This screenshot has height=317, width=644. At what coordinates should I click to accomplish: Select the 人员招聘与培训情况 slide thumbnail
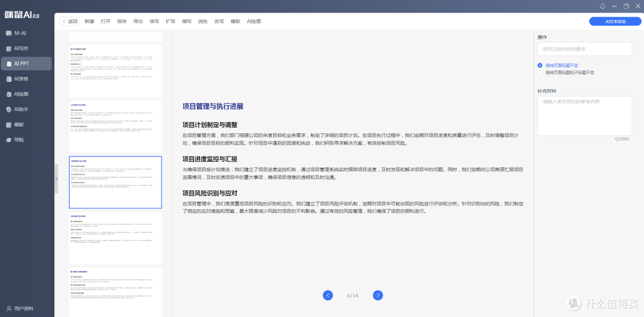click(x=116, y=127)
